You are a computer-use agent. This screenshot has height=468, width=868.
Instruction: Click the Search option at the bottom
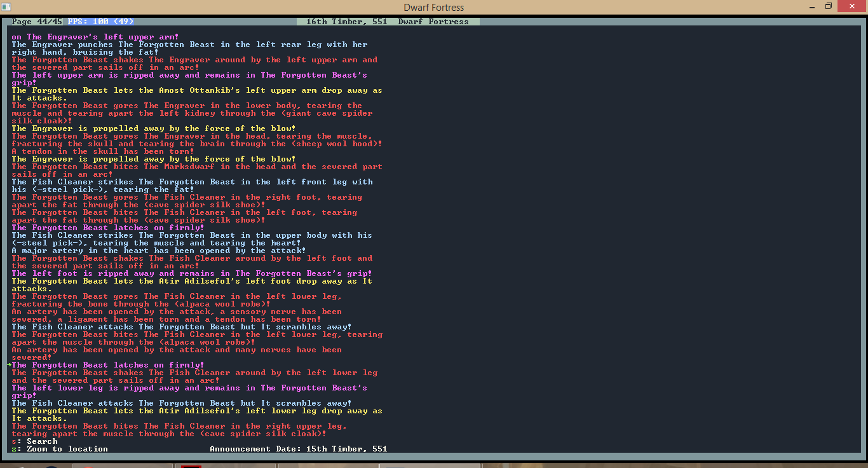(38, 441)
